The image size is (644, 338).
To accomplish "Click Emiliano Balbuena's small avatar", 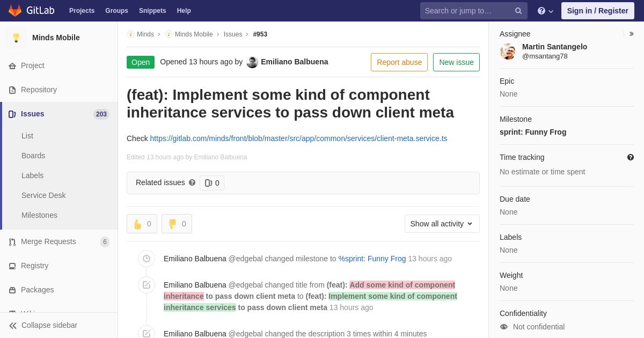I will pos(252,62).
